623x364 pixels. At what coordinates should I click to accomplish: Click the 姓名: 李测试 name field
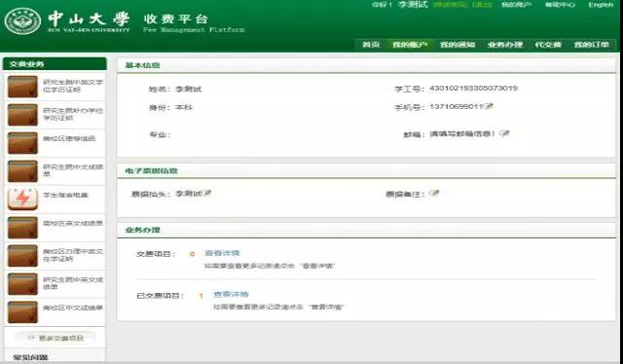tap(175, 90)
